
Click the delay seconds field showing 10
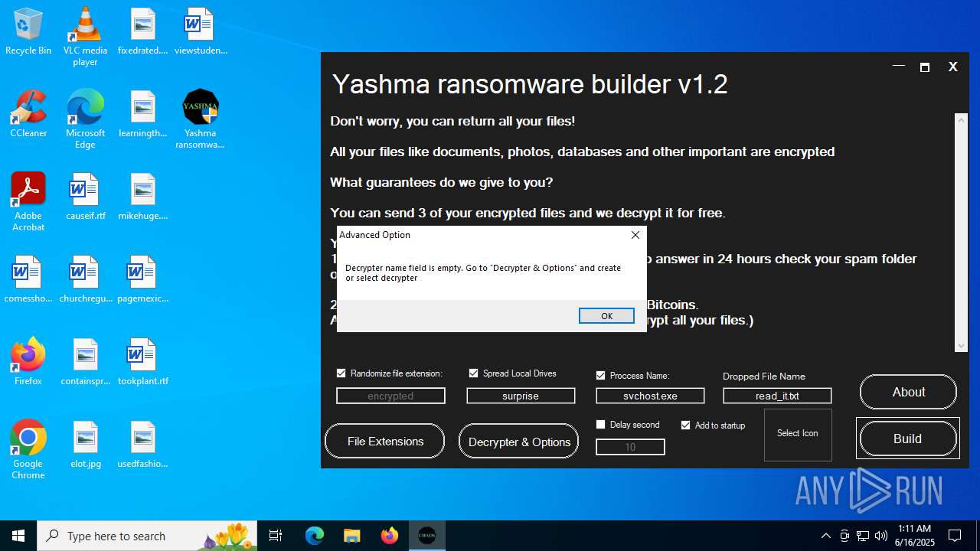tap(630, 447)
